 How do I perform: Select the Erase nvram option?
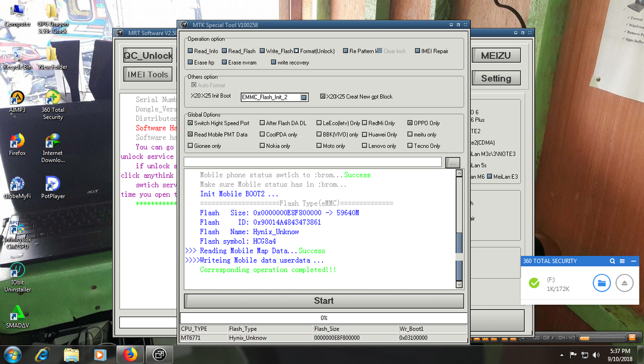click(239, 63)
